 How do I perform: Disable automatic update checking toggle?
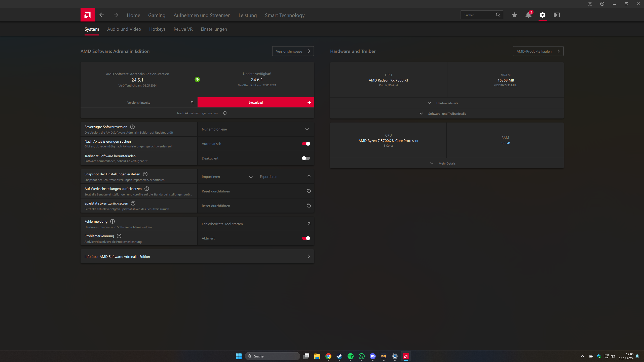[x=306, y=144]
